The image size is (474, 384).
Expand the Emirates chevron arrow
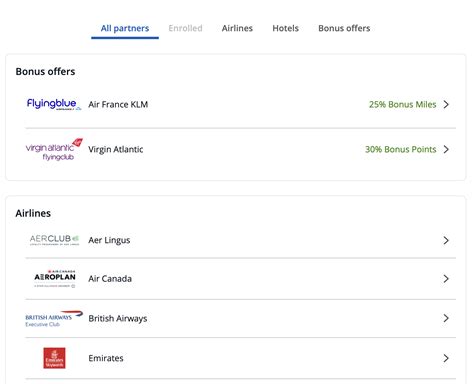[446, 358]
